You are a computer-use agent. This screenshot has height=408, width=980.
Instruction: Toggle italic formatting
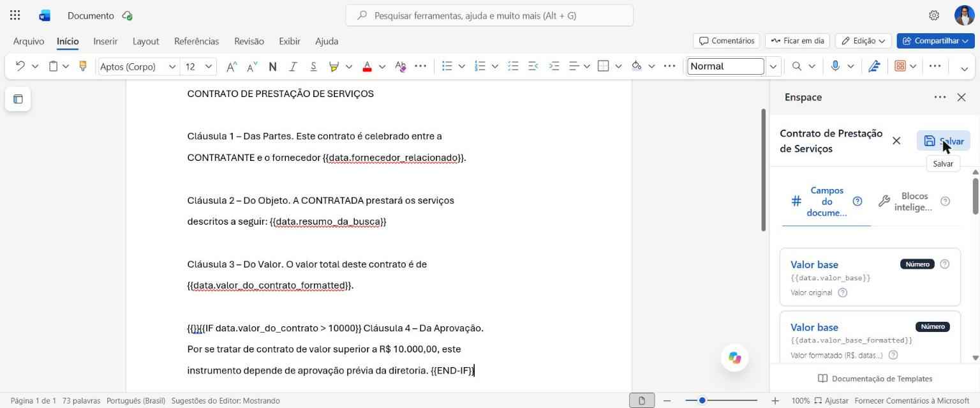click(x=293, y=66)
